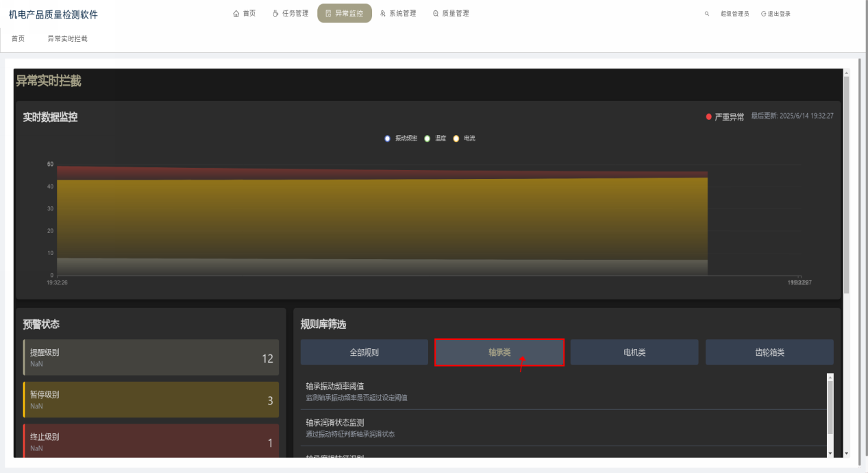Filter rules by 电机类
Image resolution: width=868 pixels, height=473 pixels.
point(634,352)
